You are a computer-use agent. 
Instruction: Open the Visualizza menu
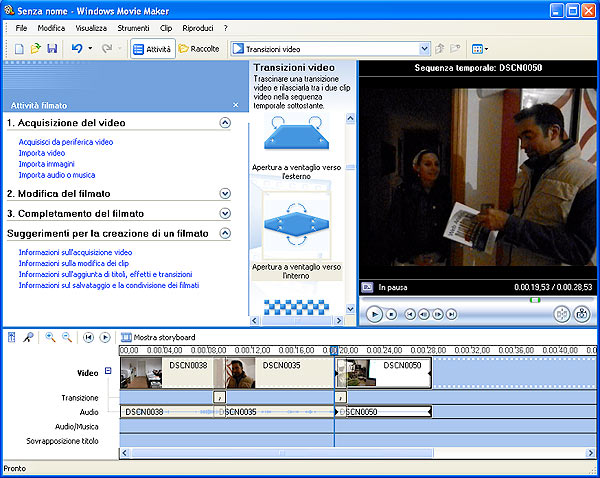pos(91,28)
